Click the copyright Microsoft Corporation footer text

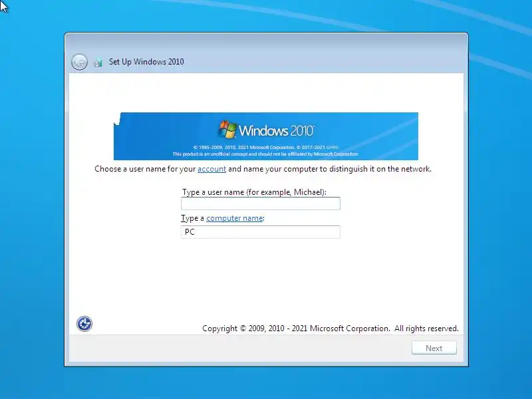coord(330,329)
